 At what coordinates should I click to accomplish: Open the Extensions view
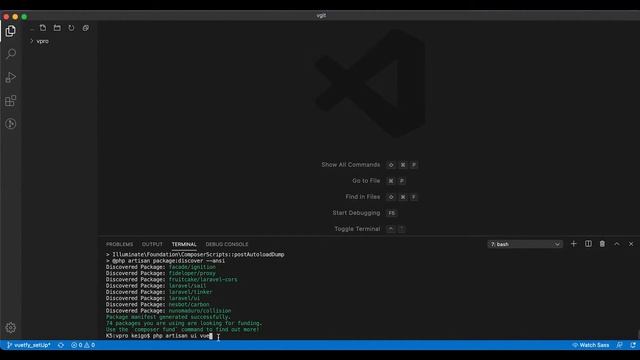(11, 100)
